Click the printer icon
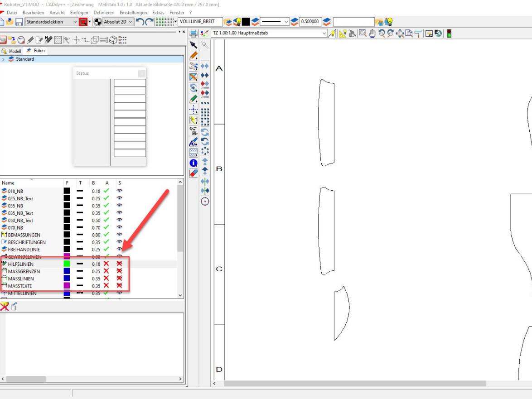This screenshot has width=532, height=399. coord(193,33)
